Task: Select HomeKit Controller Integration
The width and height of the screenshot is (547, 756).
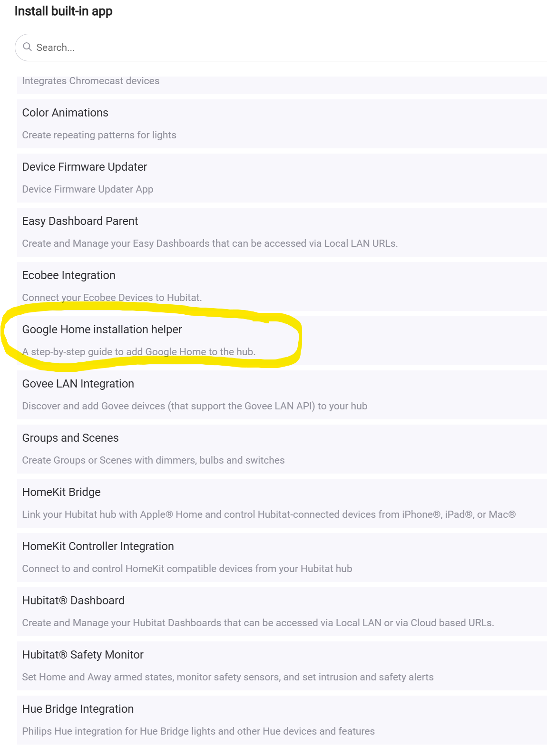Action: (x=282, y=557)
